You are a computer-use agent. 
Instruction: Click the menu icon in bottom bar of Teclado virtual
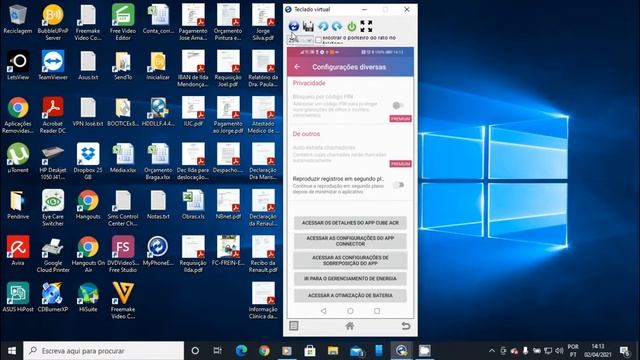tap(294, 325)
